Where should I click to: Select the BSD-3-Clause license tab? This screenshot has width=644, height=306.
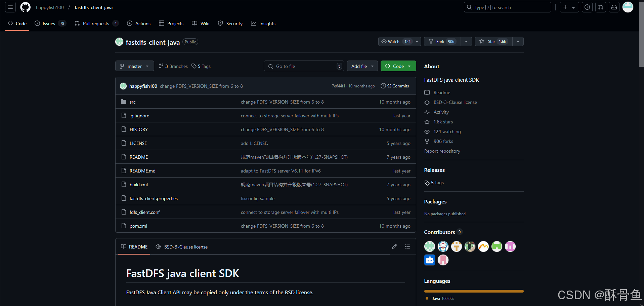coord(182,247)
